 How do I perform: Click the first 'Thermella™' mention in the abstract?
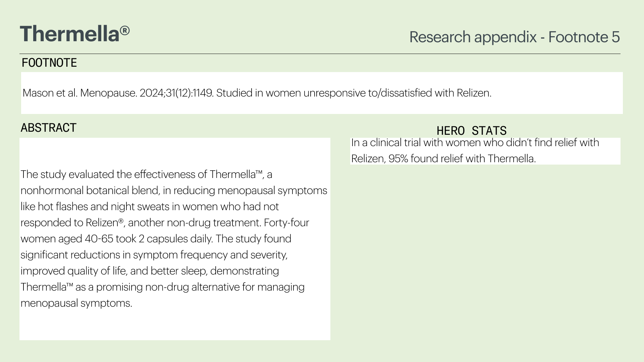236,174
